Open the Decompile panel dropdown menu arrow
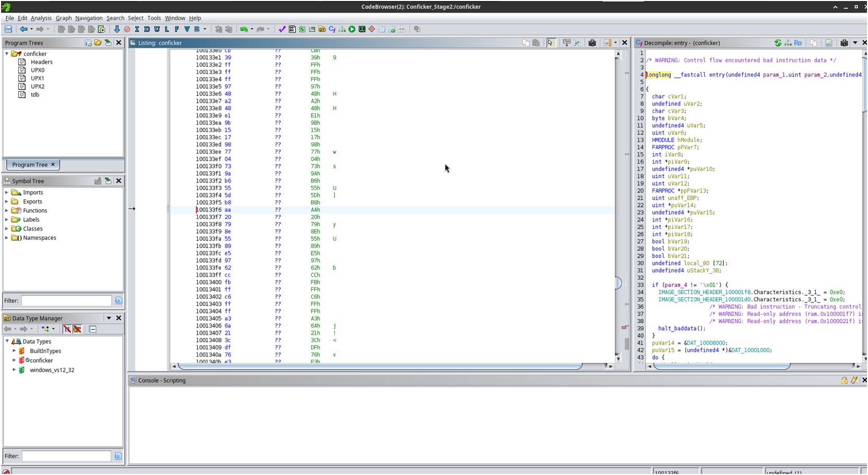Viewport: 868px width, 475px height. tap(855, 43)
